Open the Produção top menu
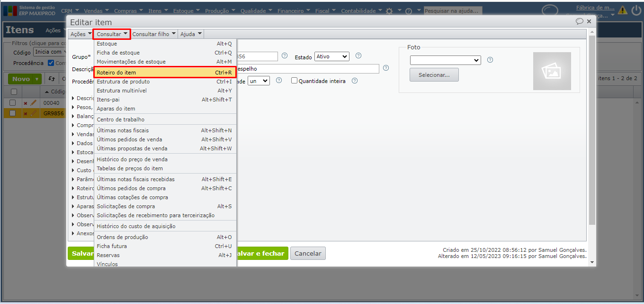This screenshot has width=644, height=304. point(221,11)
